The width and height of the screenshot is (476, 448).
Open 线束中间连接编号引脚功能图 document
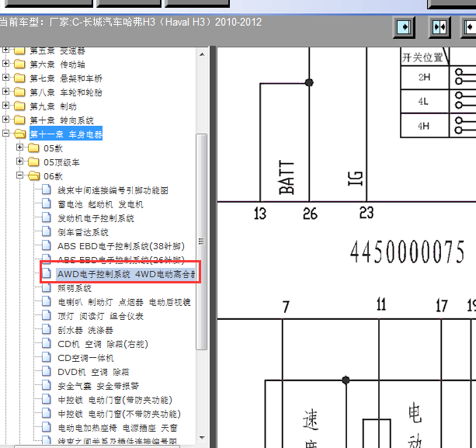pos(113,190)
